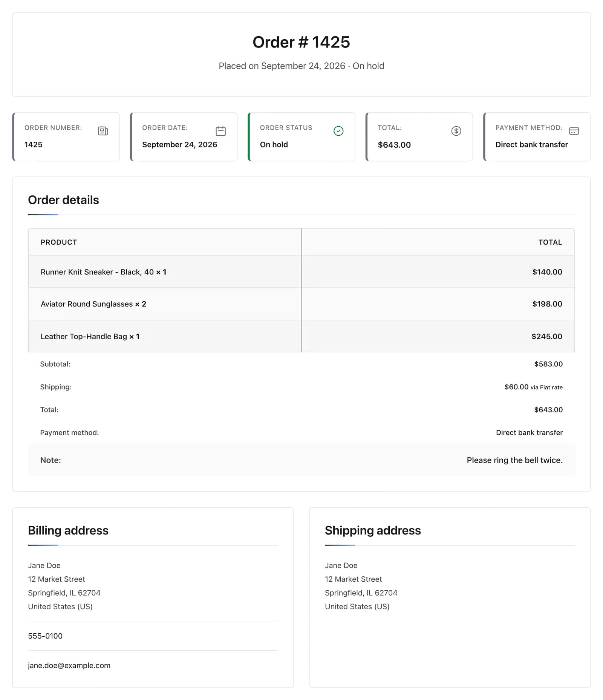Click '12 Market Street' in billing address
Viewport: 603px width, 700px height.
[x=57, y=579]
